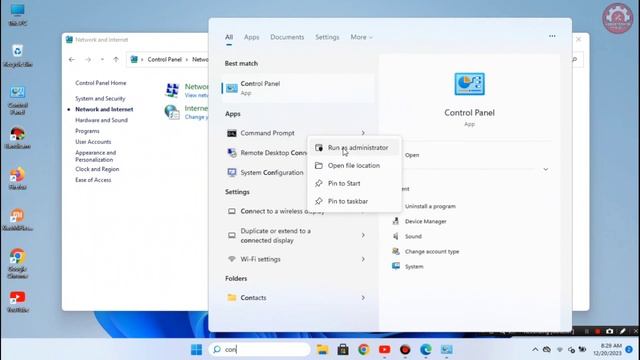Click the Change account type icon

pos(396,251)
